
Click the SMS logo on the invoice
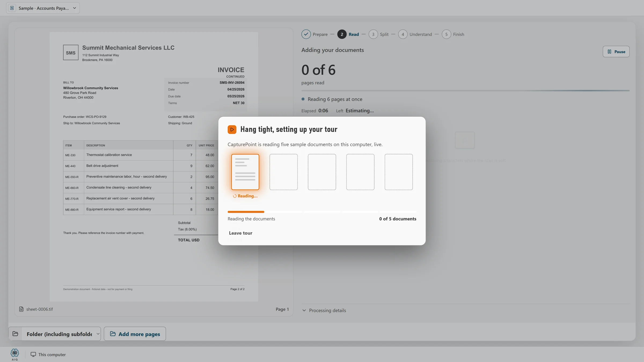pos(71,53)
